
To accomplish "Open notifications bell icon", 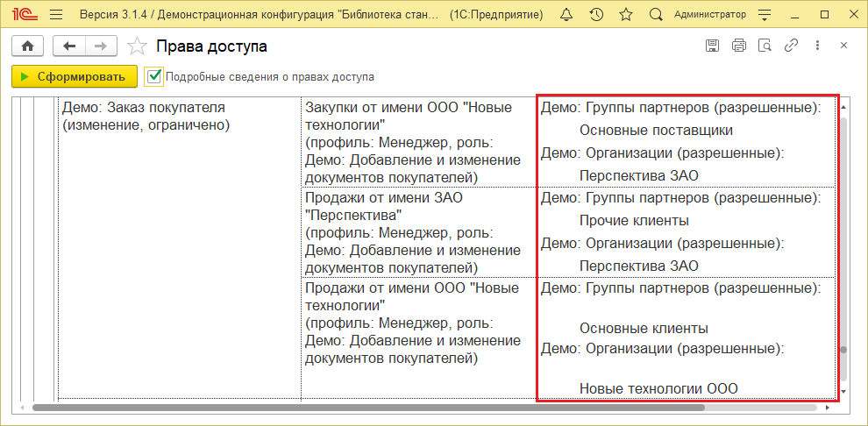I will point(566,15).
